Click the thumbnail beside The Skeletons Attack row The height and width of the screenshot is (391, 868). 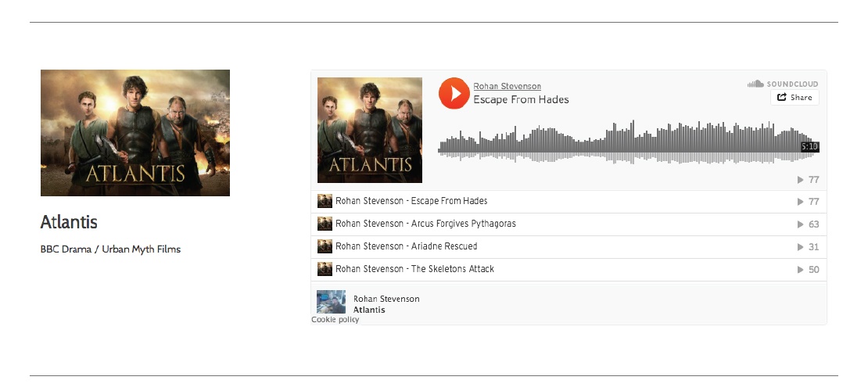(325, 269)
